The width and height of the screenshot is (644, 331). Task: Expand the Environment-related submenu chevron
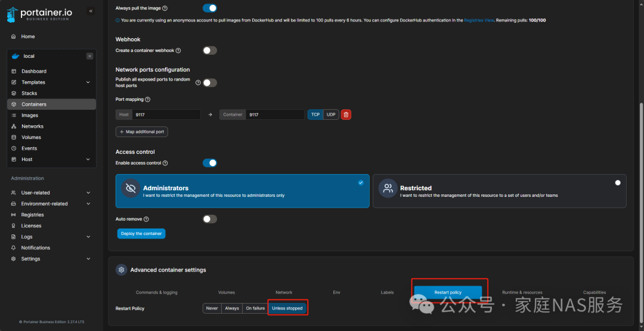click(88, 204)
